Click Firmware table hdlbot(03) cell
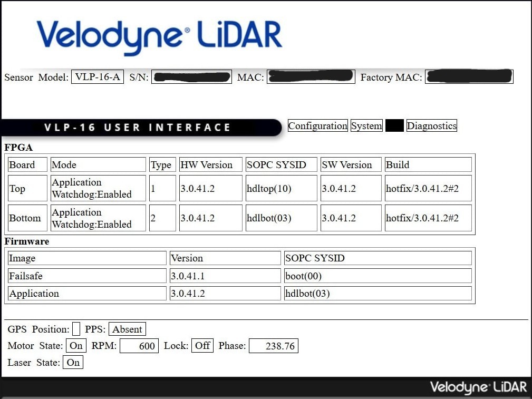Screen dimensions: 532x399 pyautogui.click(x=378, y=293)
